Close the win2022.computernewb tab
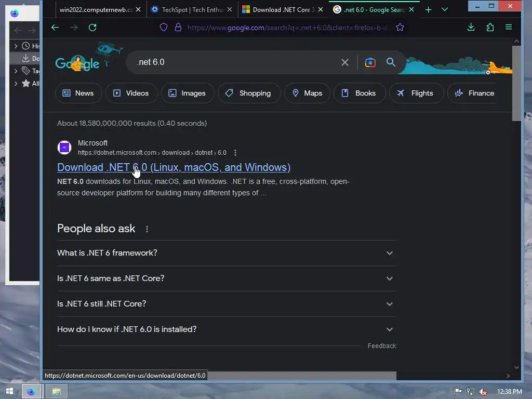The width and height of the screenshot is (532, 399). (138, 10)
